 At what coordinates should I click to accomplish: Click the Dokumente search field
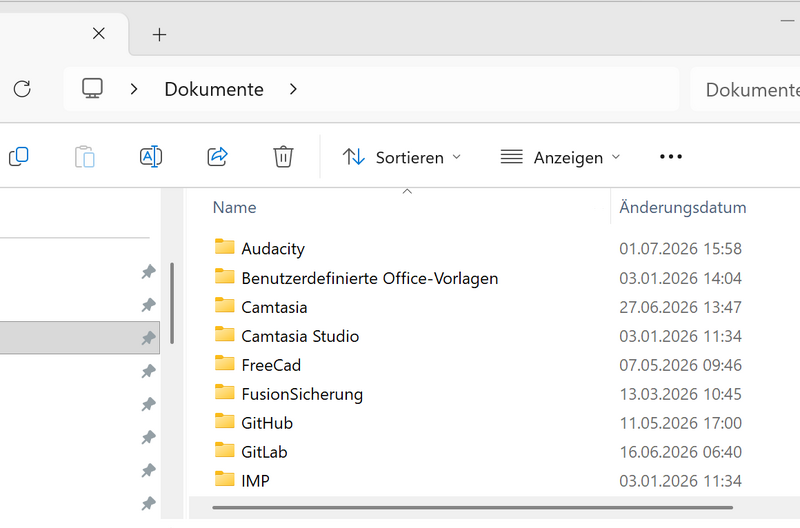745,89
